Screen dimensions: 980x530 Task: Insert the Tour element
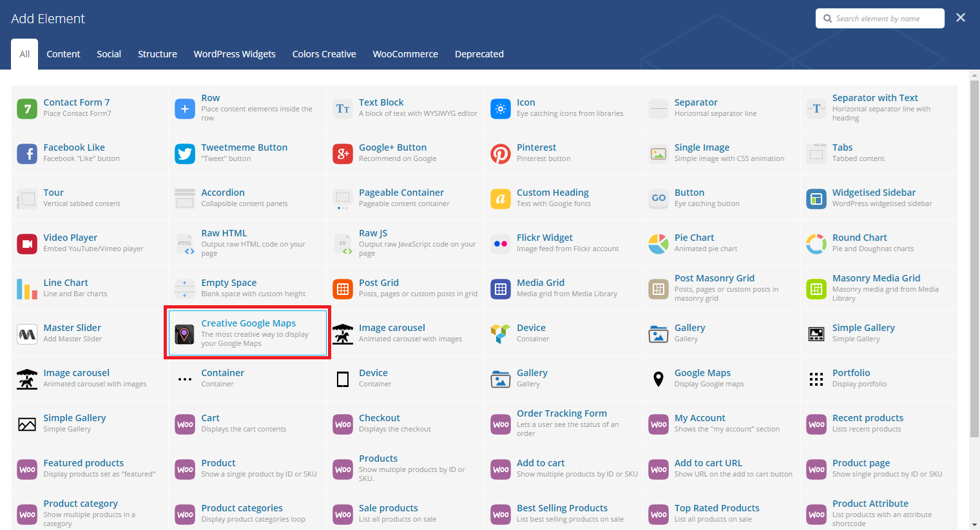[90, 198]
